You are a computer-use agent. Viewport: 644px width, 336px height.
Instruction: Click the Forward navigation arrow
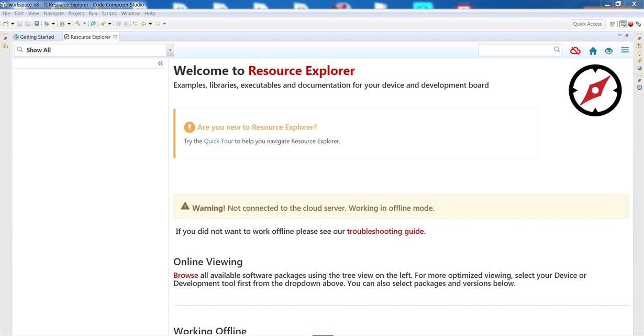click(x=158, y=24)
